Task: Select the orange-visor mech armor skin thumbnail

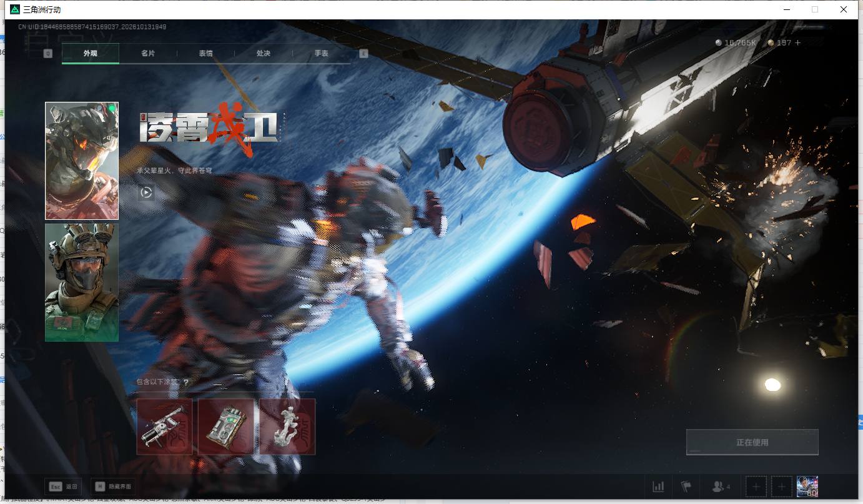Action: (x=82, y=161)
